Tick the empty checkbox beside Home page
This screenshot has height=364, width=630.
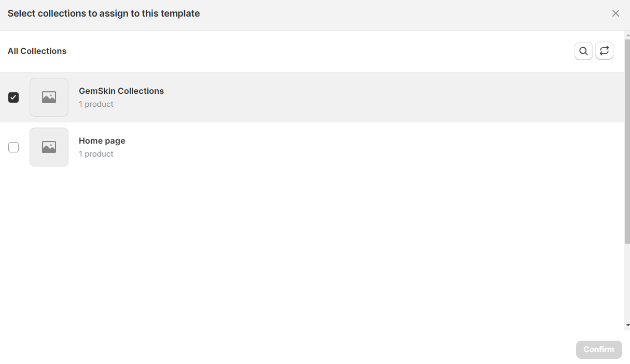click(13, 147)
